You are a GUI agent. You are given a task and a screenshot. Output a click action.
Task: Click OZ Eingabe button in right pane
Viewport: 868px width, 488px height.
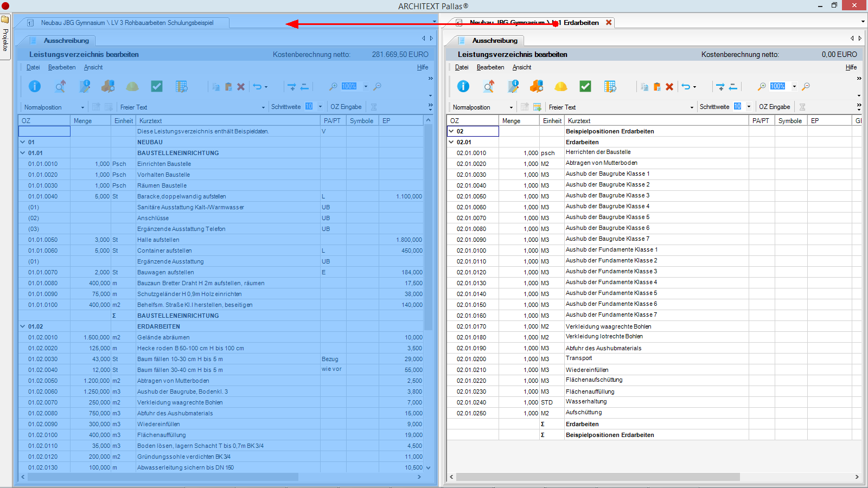(775, 107)
